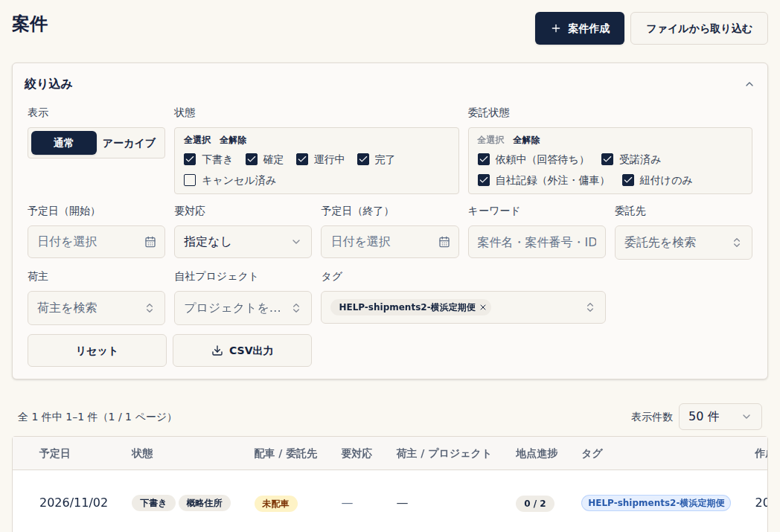This screenshot has height=532, width=780.
Task: Export with the CSV出力 button
Action: click(x=242, y=350)
